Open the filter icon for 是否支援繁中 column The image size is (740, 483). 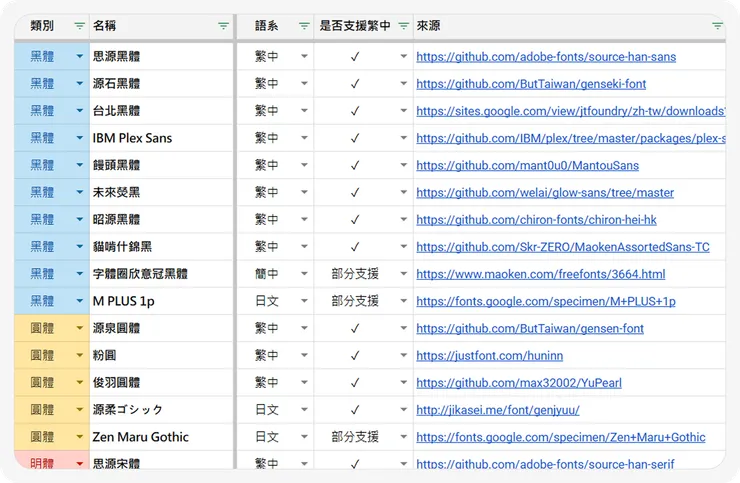404,25
